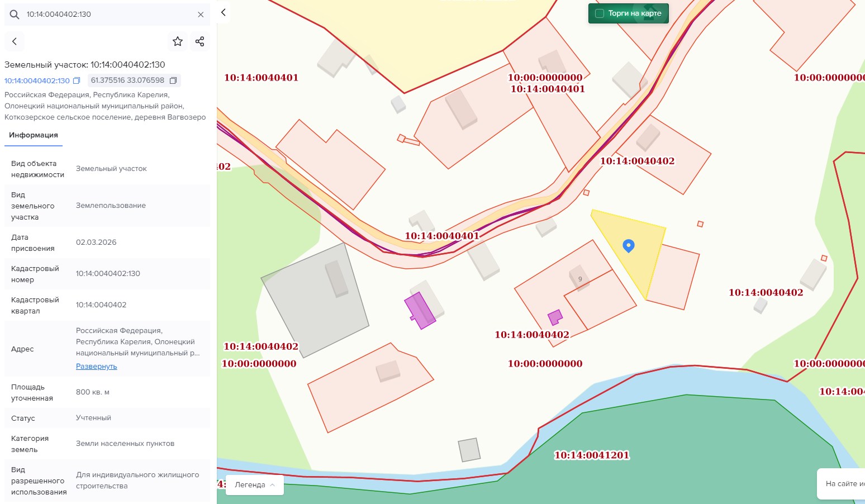Click the large magenta building polygon on map
The image size is (865, 504).
coord(421,311)
